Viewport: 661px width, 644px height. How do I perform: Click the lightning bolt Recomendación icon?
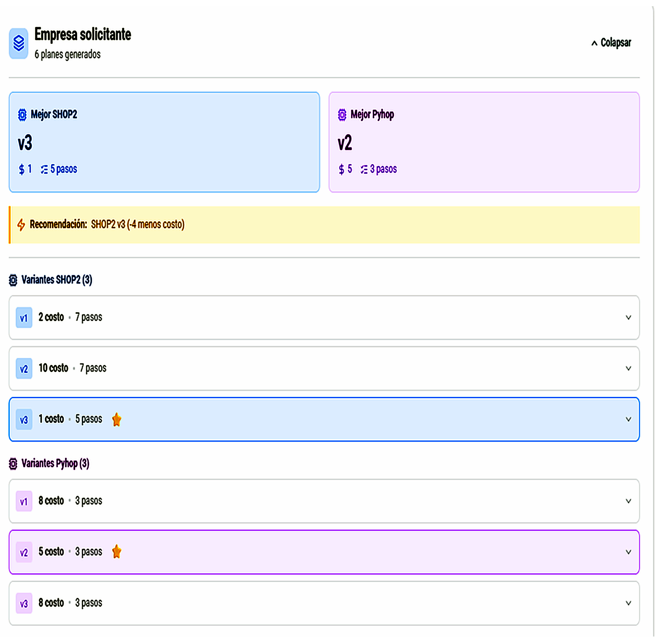[x=21, y=225]
